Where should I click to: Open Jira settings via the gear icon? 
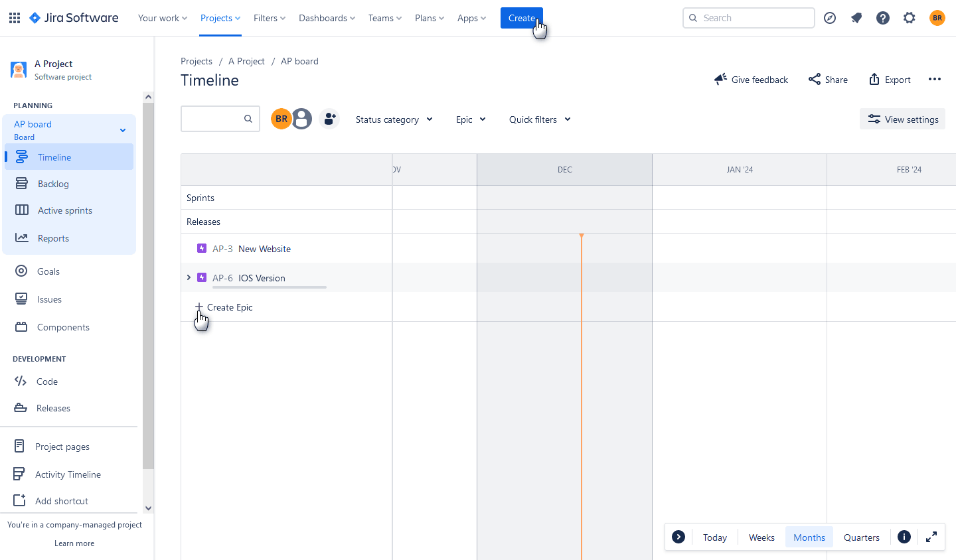pyautogui.click(x=909, y=18)
